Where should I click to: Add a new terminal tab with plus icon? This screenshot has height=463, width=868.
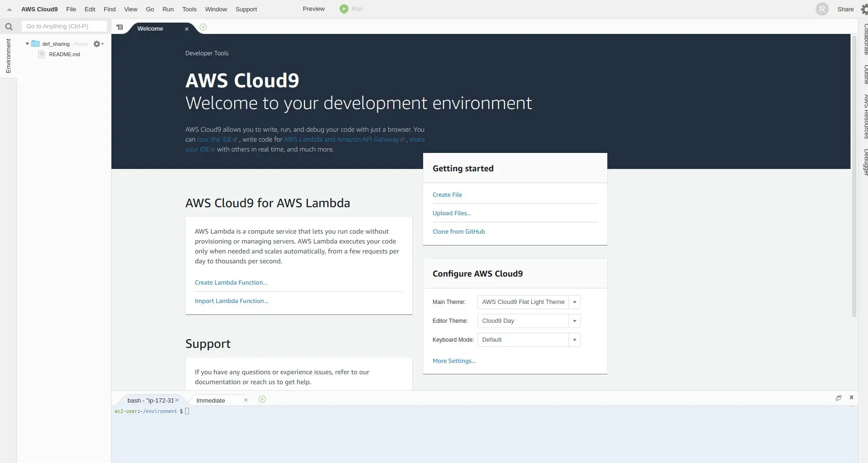click(x=263, y=399)
